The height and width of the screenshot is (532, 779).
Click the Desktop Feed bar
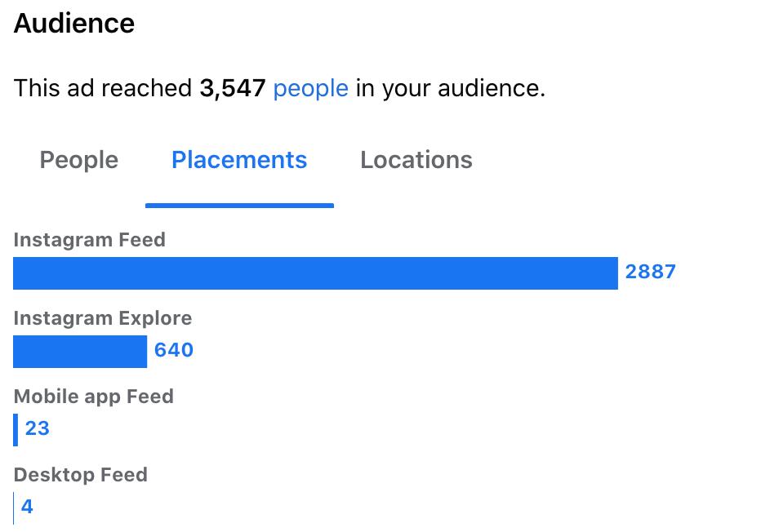pyautogui.click(x=13, y=508)
